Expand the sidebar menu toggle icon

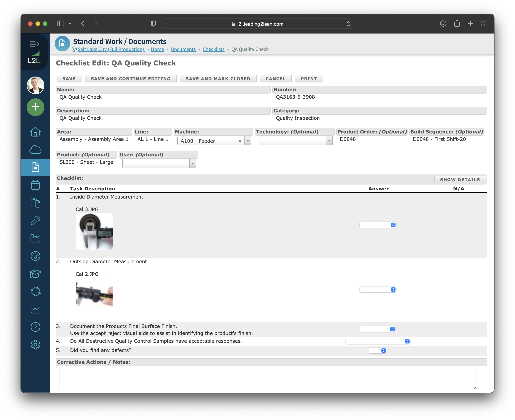click(34, 44)
